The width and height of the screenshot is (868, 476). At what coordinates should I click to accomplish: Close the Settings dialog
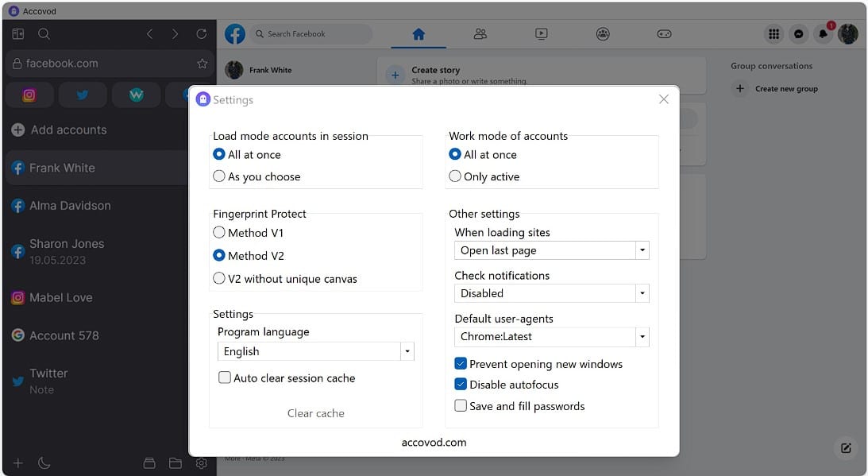click(x=664, y=99)
